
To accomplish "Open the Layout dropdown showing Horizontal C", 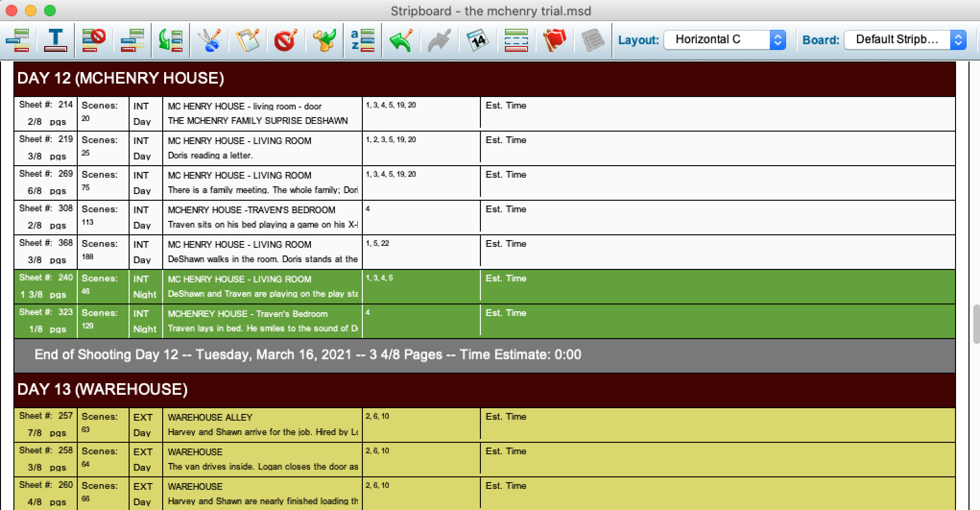I will click(725, 40).
